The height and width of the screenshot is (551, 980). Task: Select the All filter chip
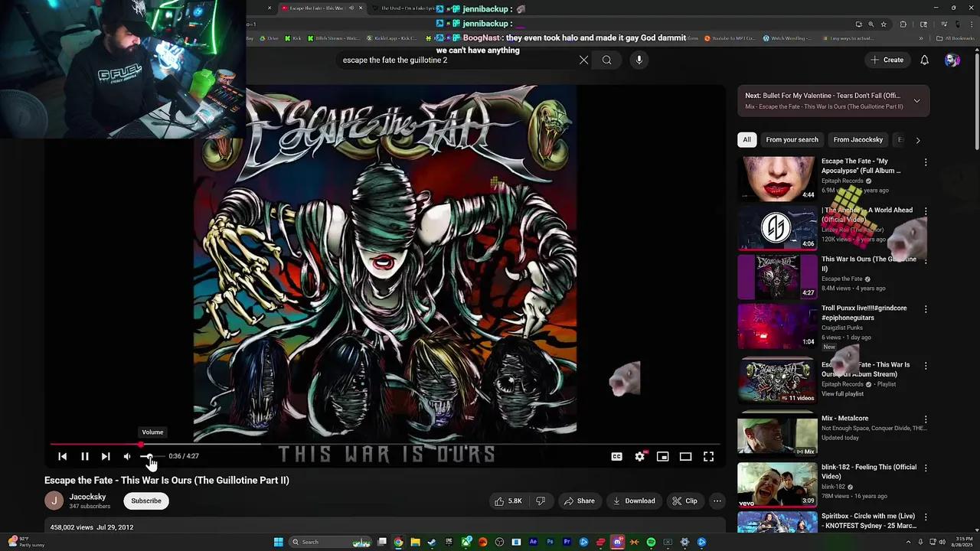pos(746,139)
